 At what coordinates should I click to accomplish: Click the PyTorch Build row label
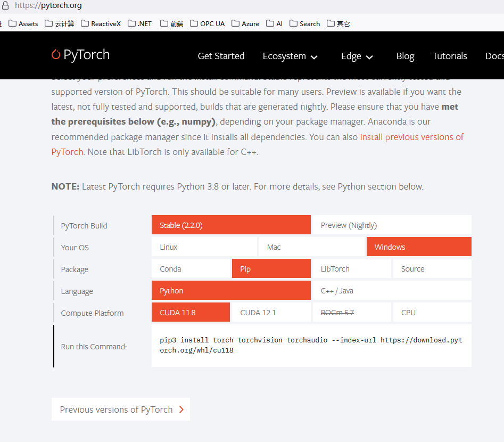point(84,226)
